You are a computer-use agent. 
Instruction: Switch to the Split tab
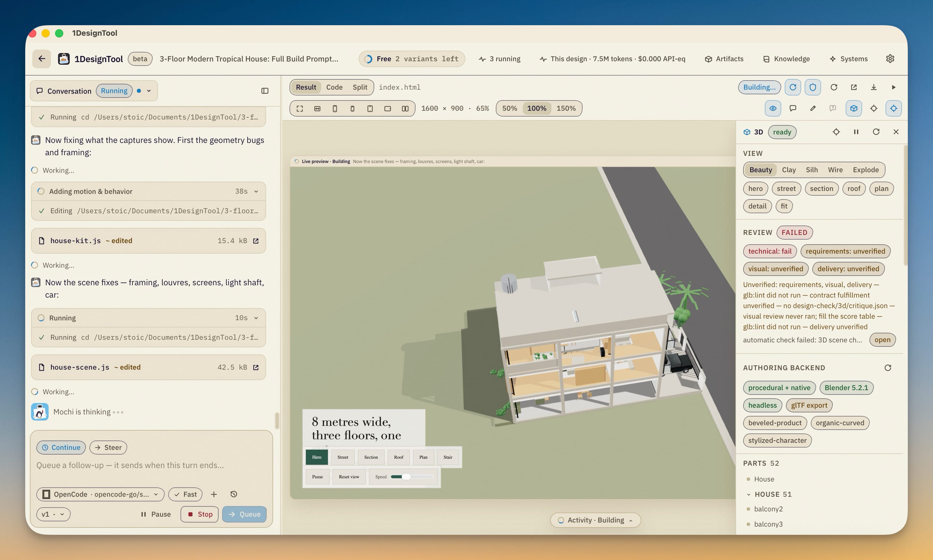pos(360,87)
